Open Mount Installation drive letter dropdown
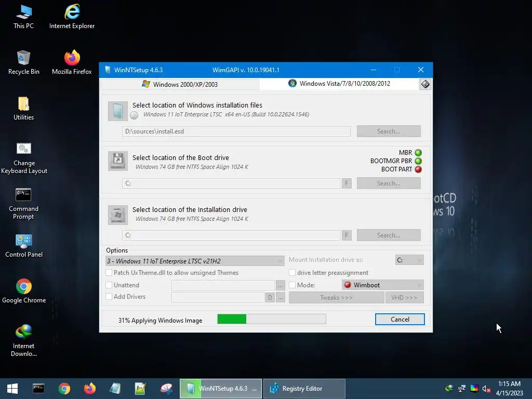Image resolution: width=532 pixels, height=399 pixels. (409, 260)
